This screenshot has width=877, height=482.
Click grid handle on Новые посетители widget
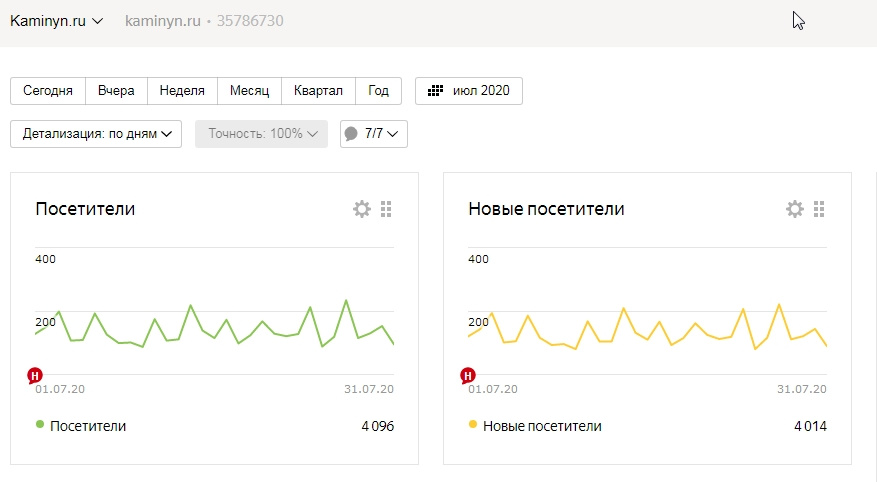tap(819, 209)
